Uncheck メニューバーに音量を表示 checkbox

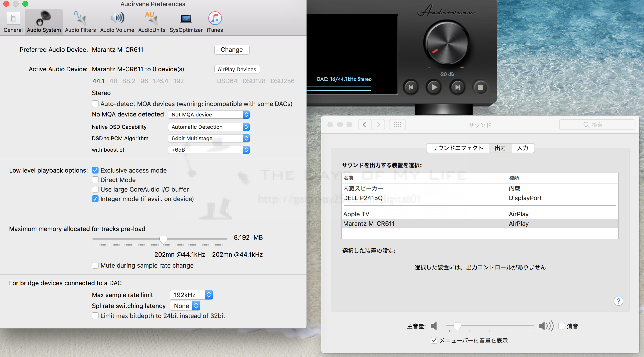[434, 340]
